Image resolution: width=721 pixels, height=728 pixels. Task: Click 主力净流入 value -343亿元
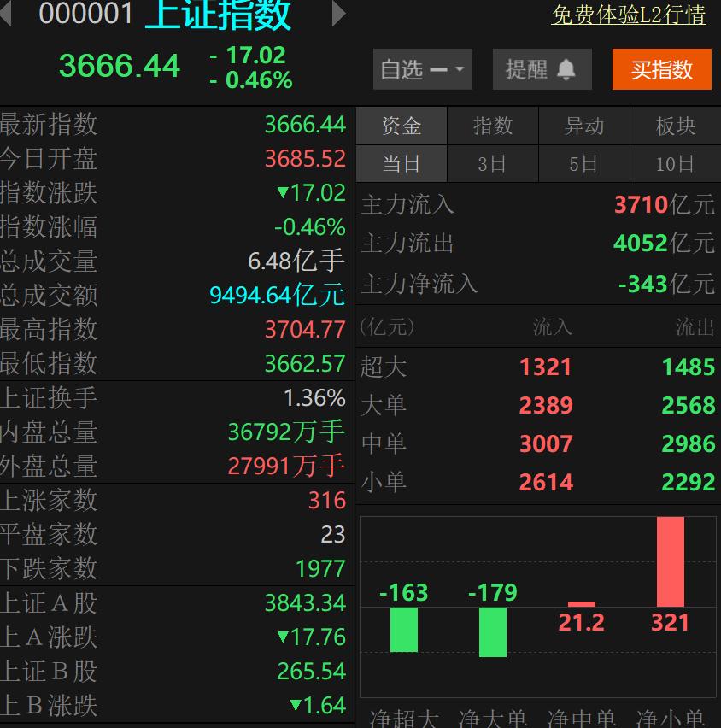point(666,284)
